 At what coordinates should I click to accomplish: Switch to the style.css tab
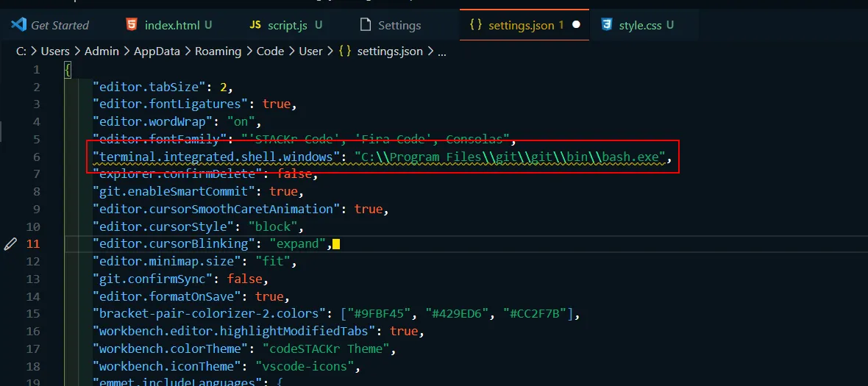[x=638, y=25]
